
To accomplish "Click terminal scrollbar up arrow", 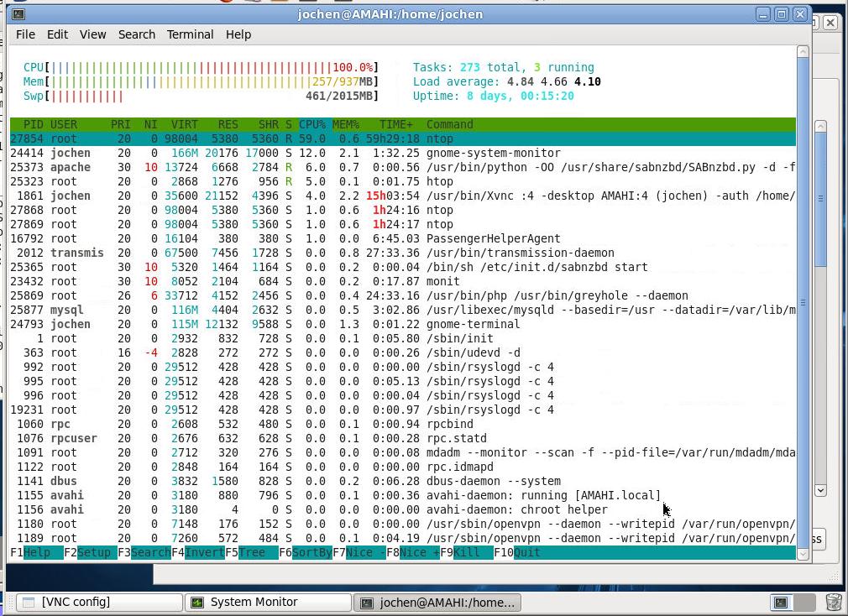I will click(803, 52).
